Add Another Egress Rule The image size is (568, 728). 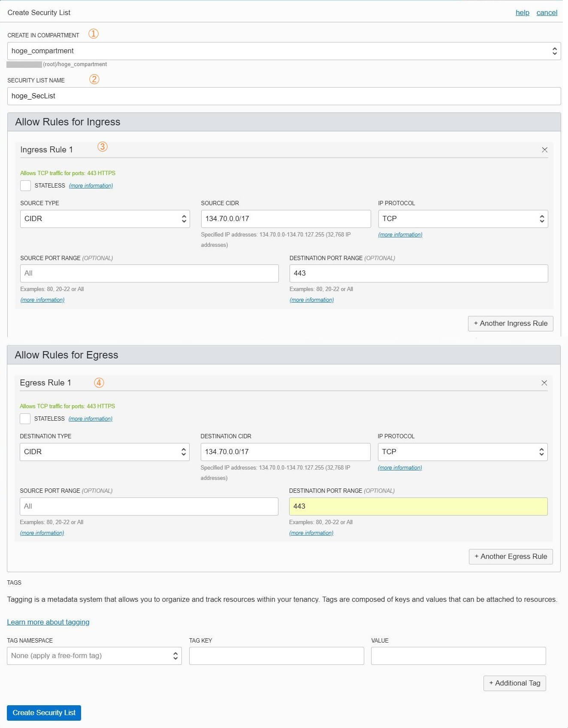(x=511, y=557)
